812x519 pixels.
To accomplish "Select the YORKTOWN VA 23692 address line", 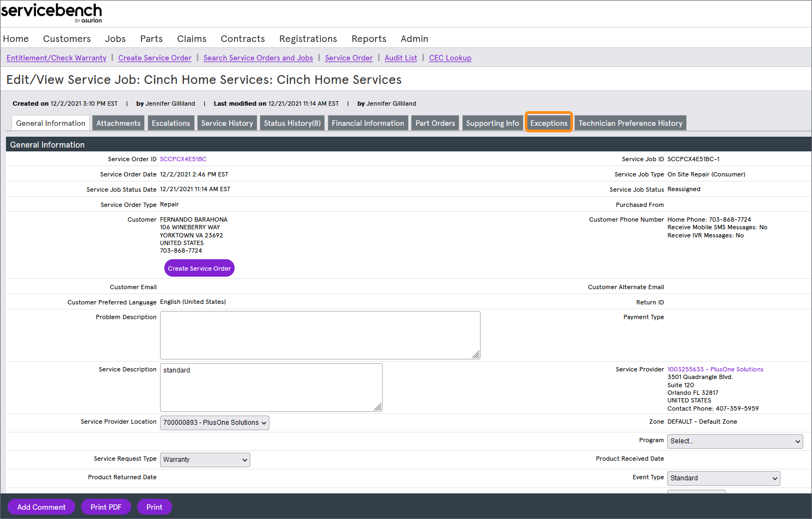I will (192, 235).
